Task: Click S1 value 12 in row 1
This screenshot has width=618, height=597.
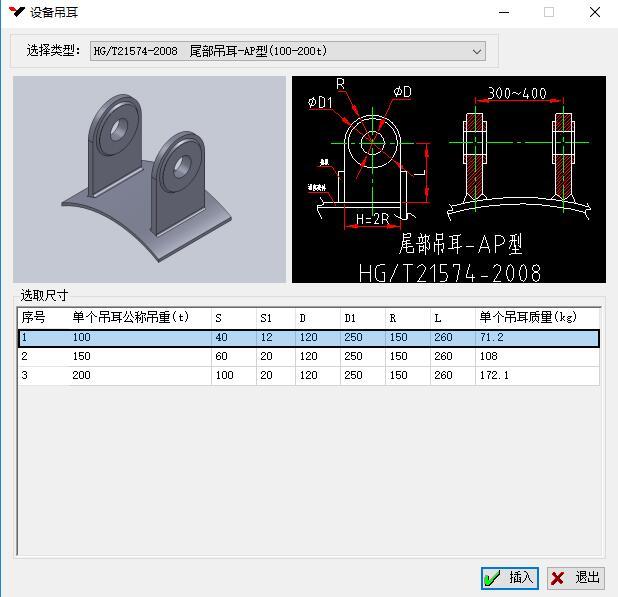Action: (266, 338)
